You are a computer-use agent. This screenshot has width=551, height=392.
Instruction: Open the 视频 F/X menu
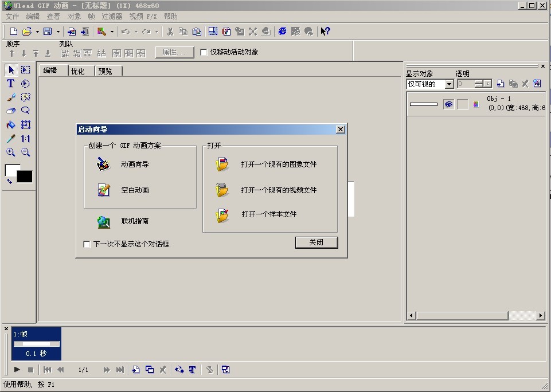click(x=143, y=17)
